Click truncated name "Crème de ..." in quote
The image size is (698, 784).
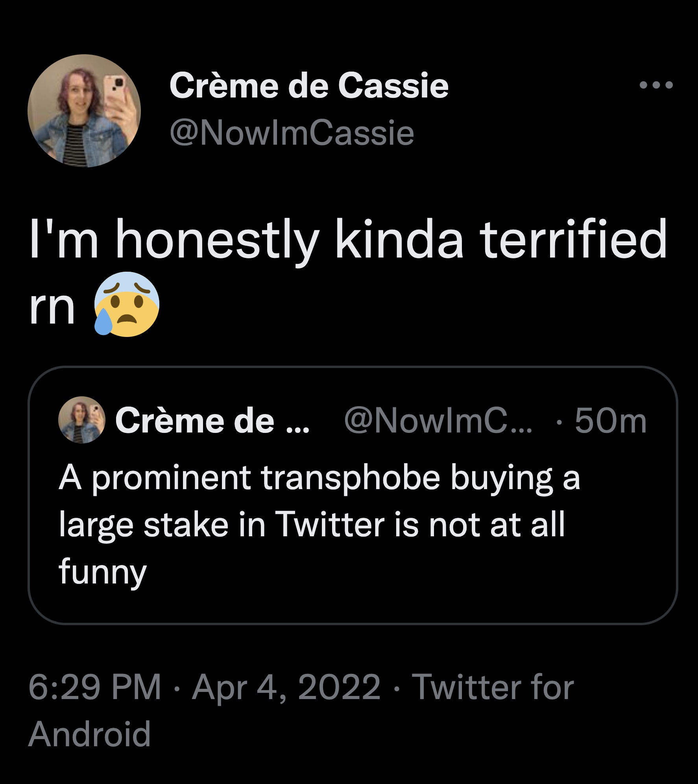[x=212, y=421]
